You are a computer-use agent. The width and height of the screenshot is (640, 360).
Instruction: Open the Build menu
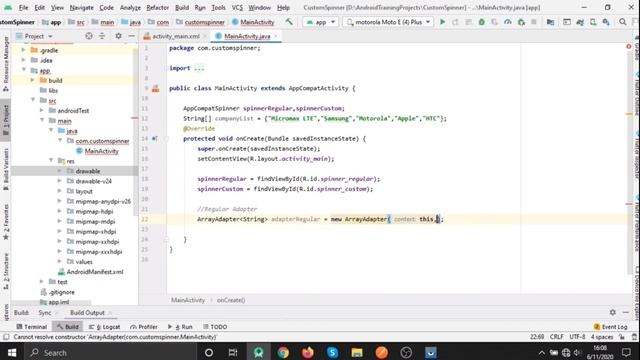pos(182,7)
